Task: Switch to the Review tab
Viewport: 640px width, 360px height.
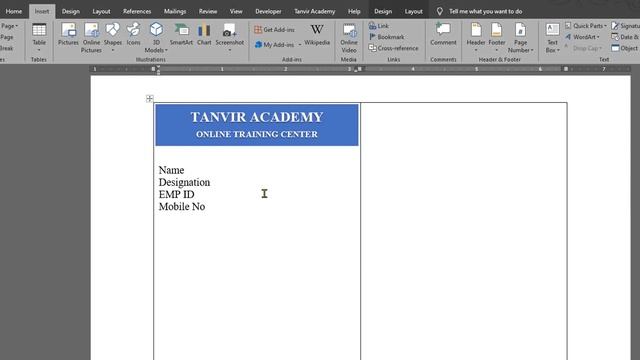Action: pyautogui.click(x=208, y=11)
